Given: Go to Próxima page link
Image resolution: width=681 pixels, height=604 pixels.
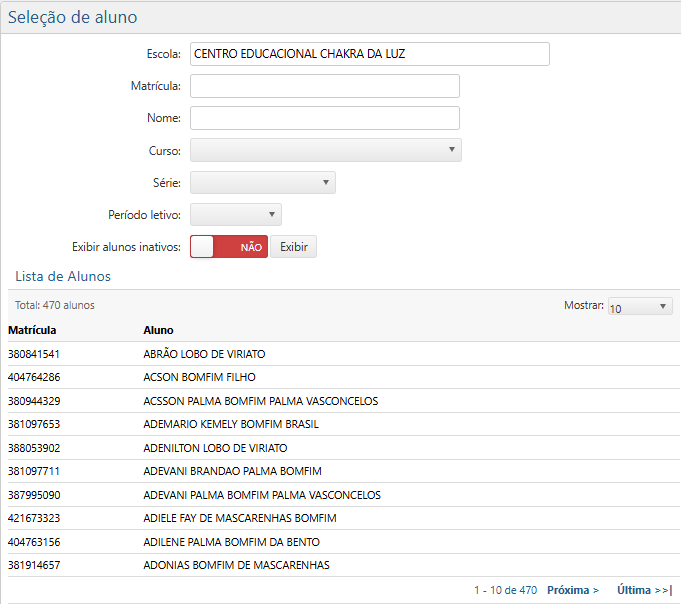Looking at the screenshot, I should click(x=573, y=590).
